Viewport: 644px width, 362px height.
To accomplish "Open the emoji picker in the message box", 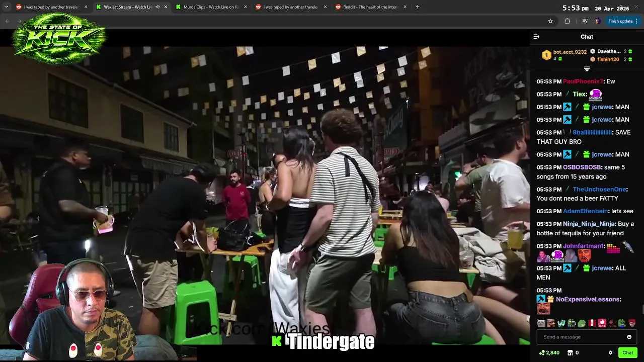I will point(629,337).
